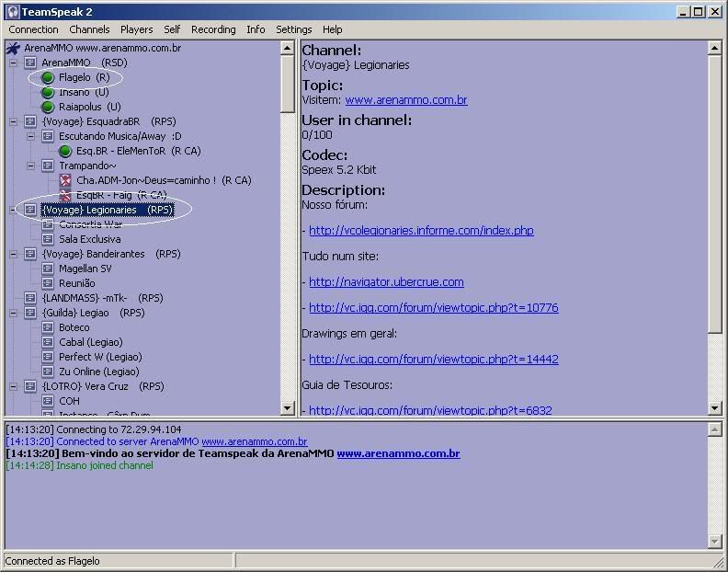Click the channel icon of Reunião
Image resolution: width=728 pixels, height=572 pixels.
48,283
